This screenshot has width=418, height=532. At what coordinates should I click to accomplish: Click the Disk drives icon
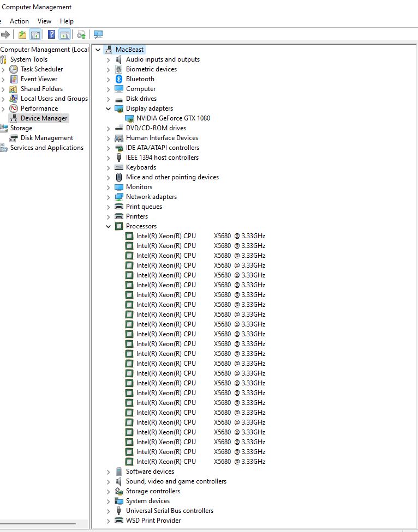coord(119,99)
